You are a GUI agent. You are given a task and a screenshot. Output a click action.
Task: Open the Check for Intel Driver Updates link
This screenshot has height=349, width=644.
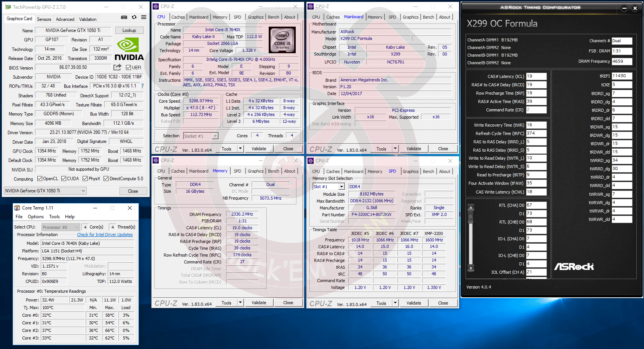(105, 235)
